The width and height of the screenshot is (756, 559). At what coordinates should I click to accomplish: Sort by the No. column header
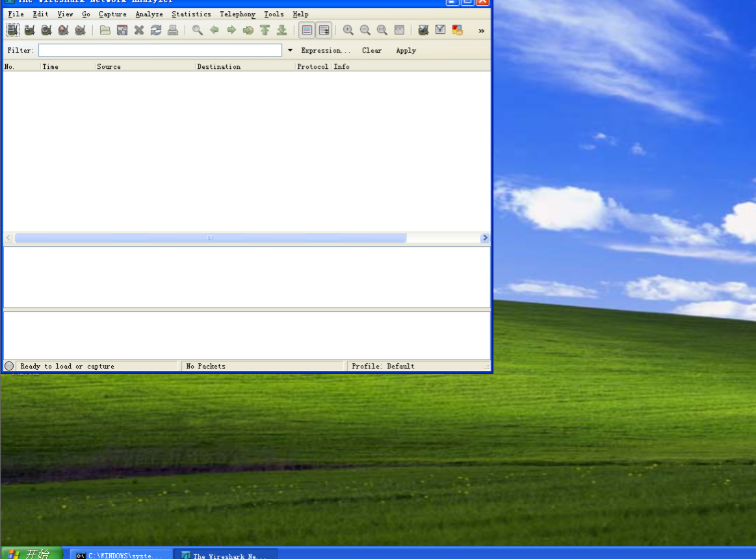click(21, 66)
